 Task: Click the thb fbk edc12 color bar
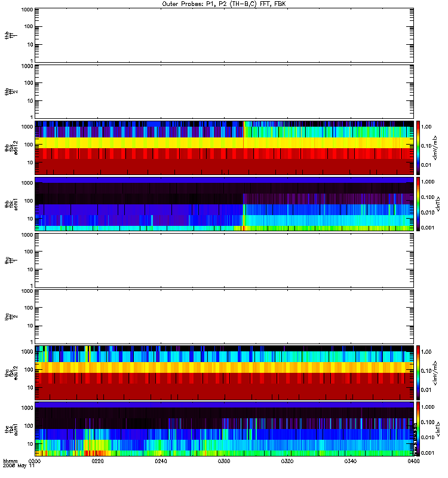(x=418, y=148)
